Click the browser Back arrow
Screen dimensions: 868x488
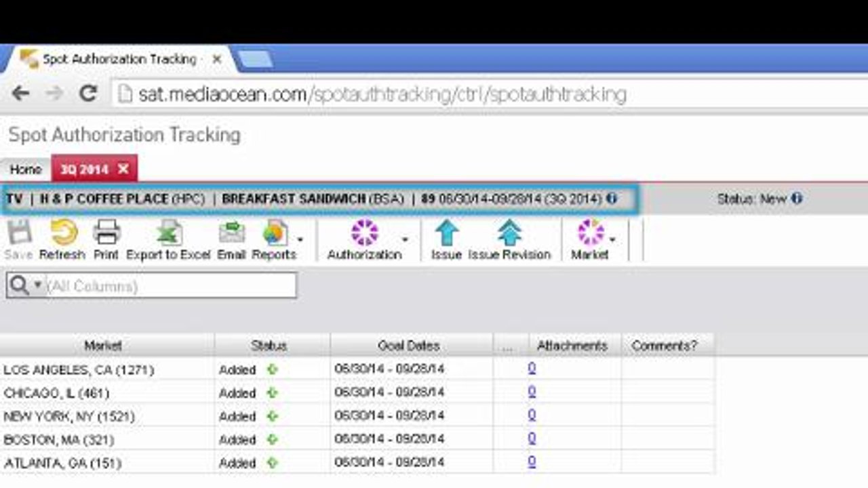(20, 94)
